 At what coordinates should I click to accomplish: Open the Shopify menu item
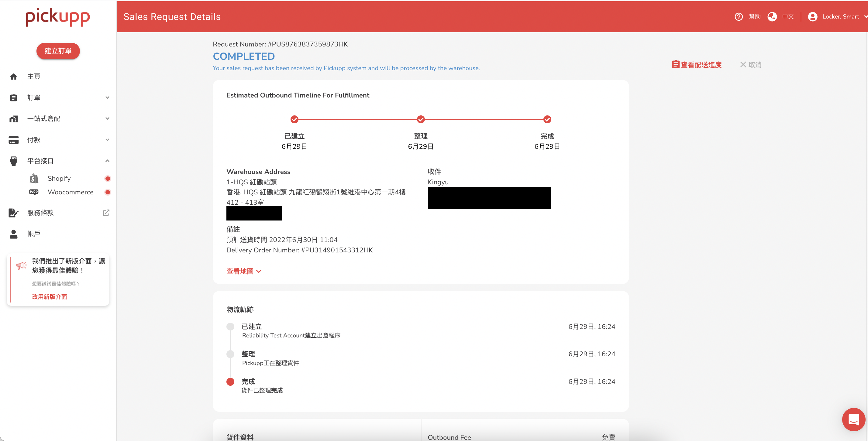pos(59,178)
